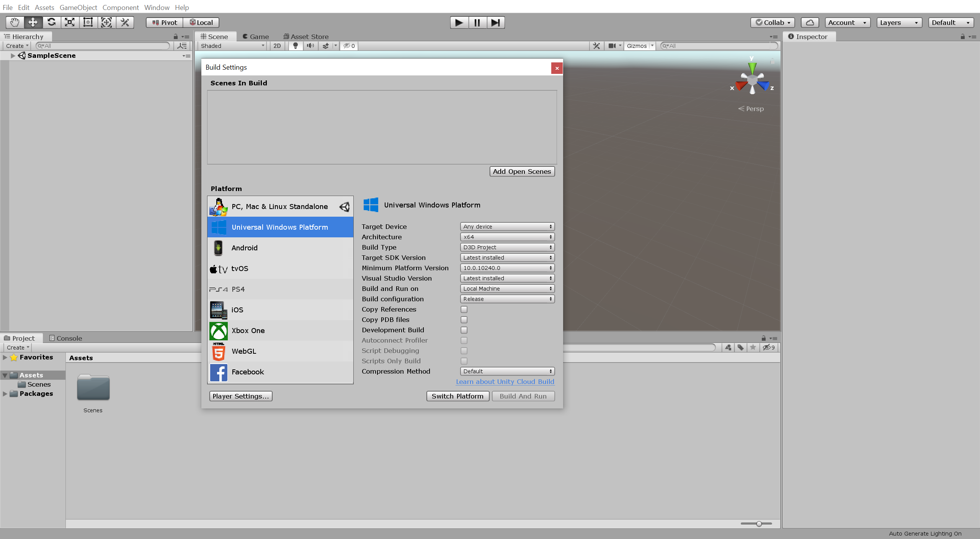Lock the Inspector panel
The height and width of the screenshot is (539, 980).
tap(962, 37)
